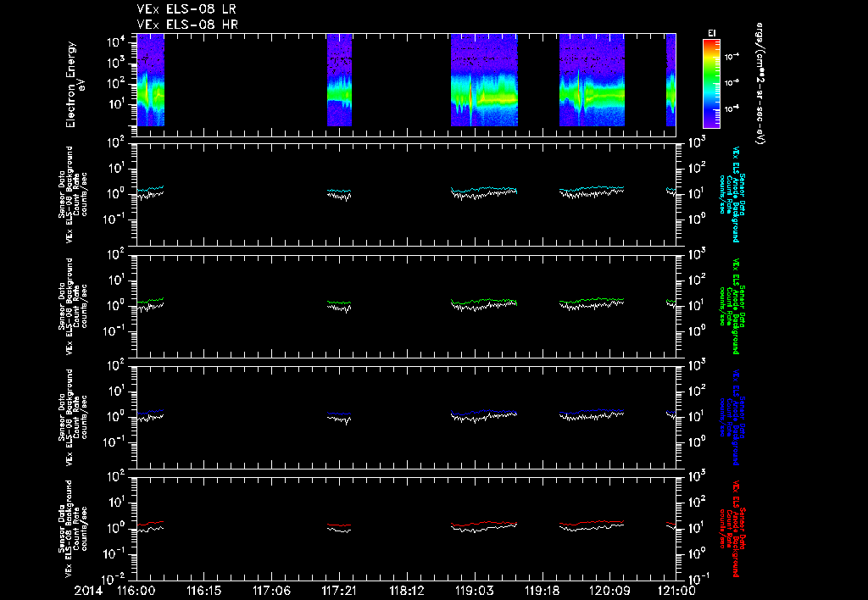Click the "El" label above the color bar
The width and height of the screenshot is (868, 600).
coord(712,33)
